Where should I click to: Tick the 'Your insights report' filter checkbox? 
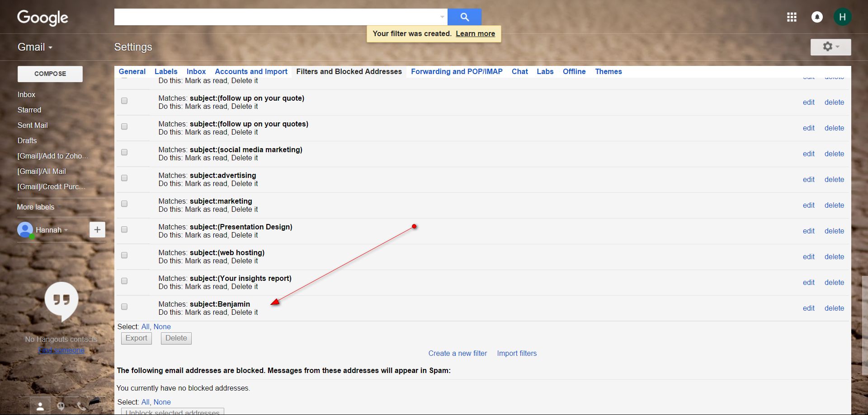click(x=124, y=281)
